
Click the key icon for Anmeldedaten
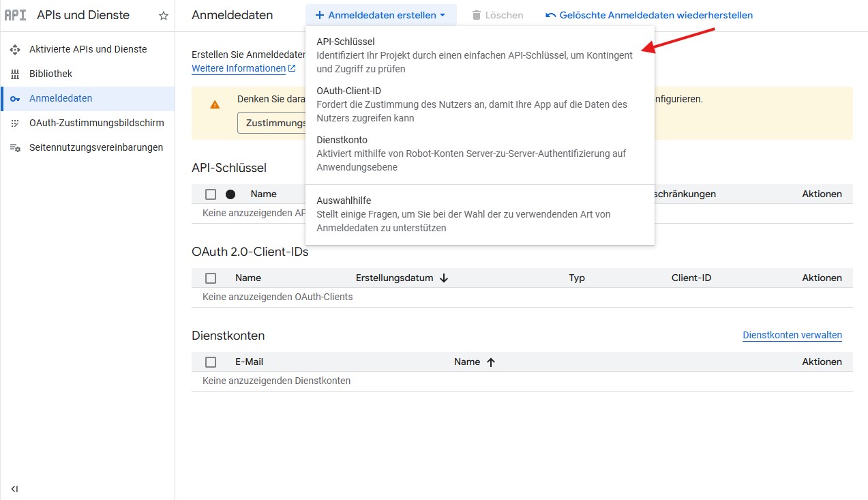tap(15, 99)
